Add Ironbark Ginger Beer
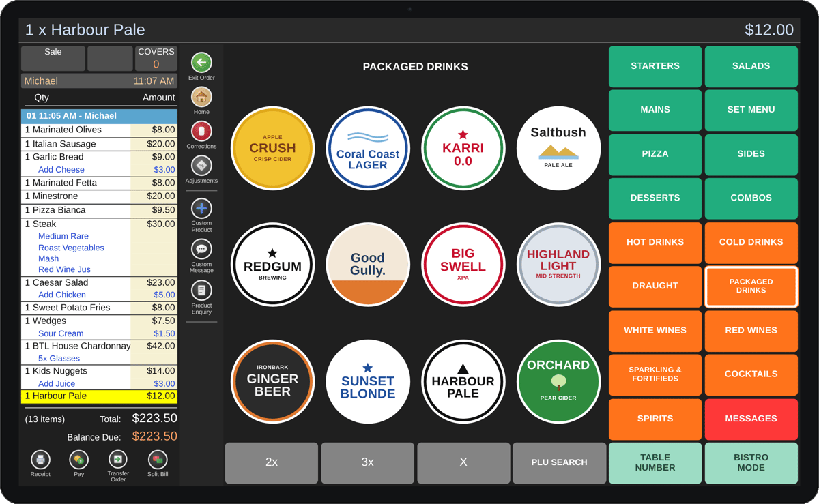The width and height of the screenshot is (819, 504). [x=272, y=381]
